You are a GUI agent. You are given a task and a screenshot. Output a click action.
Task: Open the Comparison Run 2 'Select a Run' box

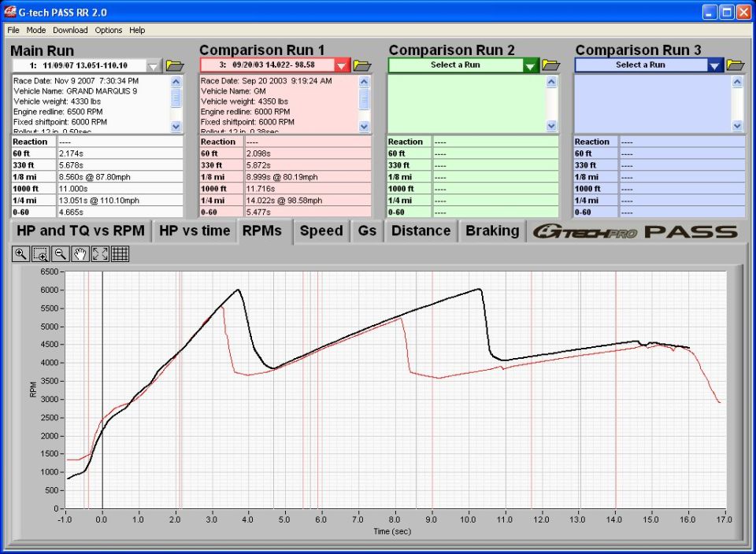click(x=456, y=65)
